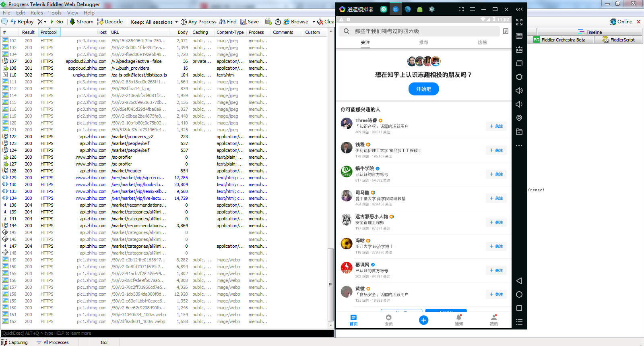Click the Replay toolbar button in Fiddler
The height and width of the screenshot is (346, 644).
tap(22, 22)
